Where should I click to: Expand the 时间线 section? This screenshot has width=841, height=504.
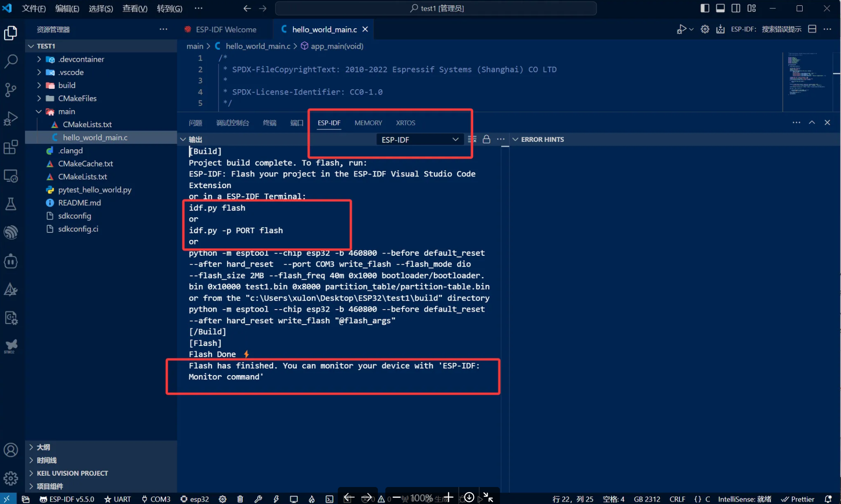coord(31,460)
